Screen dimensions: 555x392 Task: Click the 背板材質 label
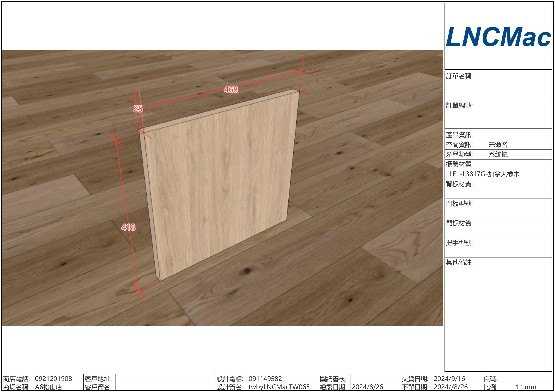[x=460, y=184]
